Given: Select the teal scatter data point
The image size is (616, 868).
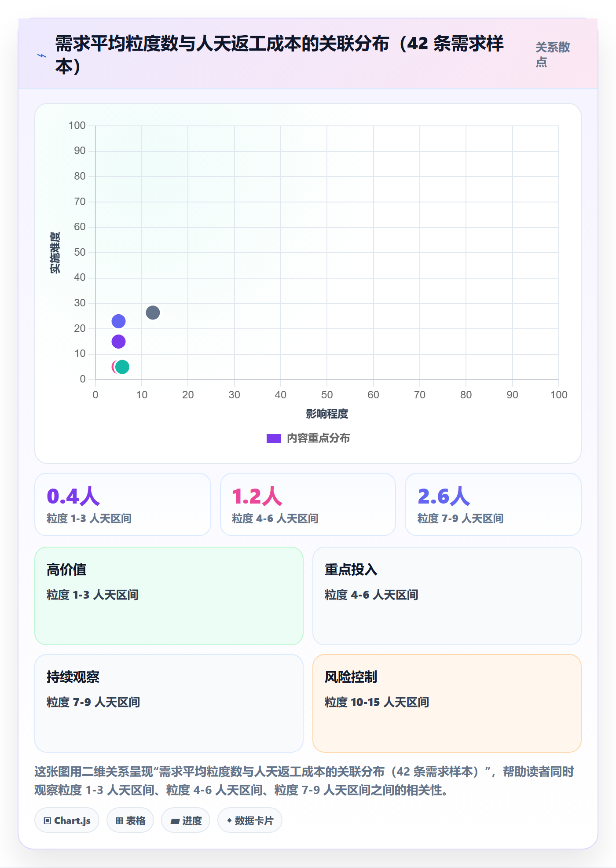Looking at the screenshot, I should 122,367.
